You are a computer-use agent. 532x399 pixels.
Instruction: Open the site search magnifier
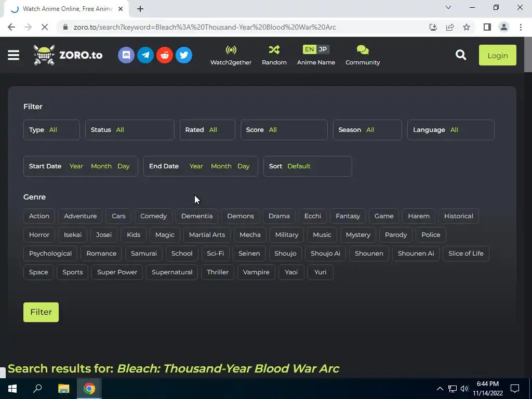461,55
